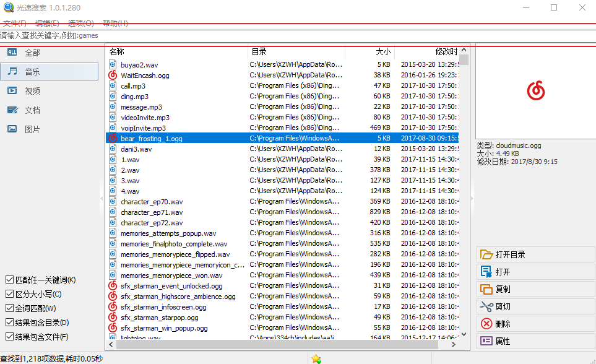
Task: Uncheck the whole word match checkbox
Action: [x=9, y=308]
